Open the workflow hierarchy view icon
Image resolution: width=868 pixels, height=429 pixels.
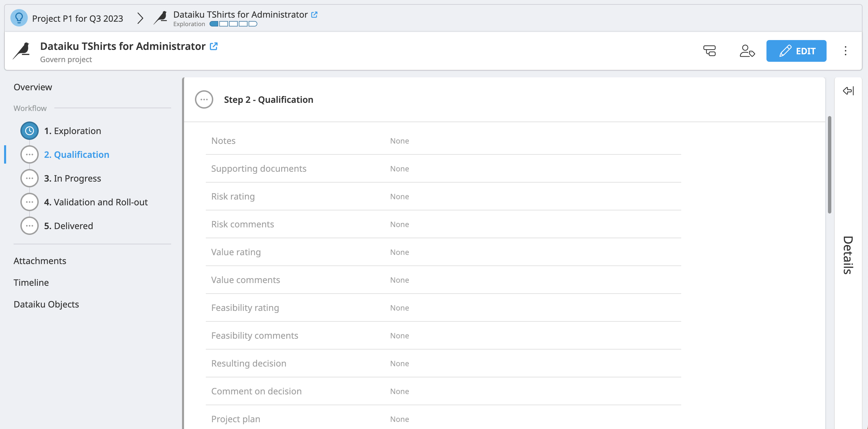[x=709, y=51]
